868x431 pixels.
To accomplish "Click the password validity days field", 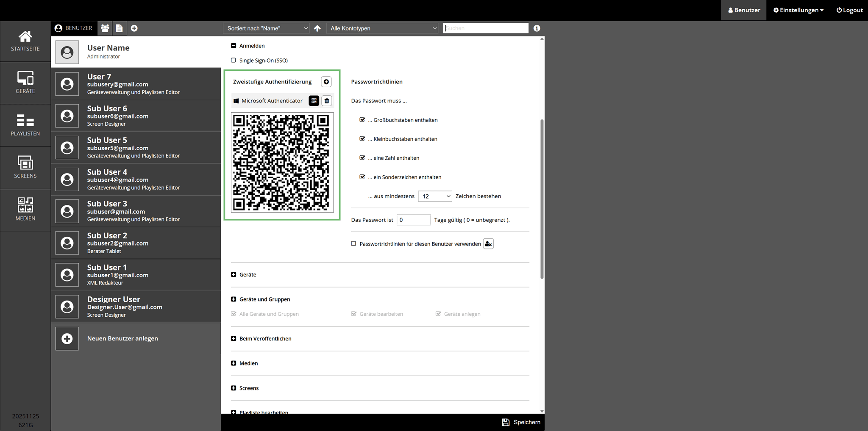I will click(x=413, y=220).
